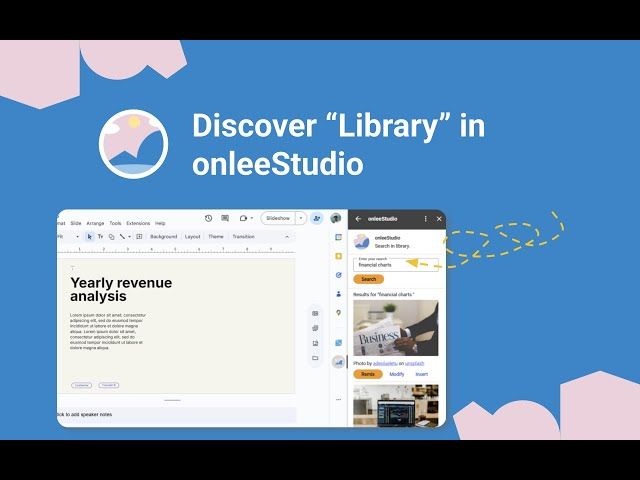Expand the line tool dropdown arrow
The height and width of the screenshot is (480, 640).
click(x=129, y=237)
